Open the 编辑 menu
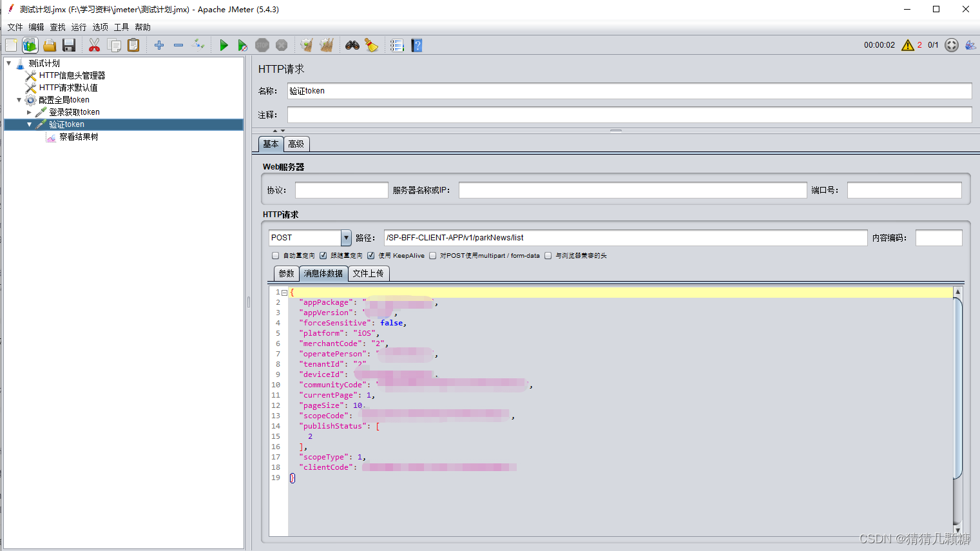This screenshot has height=551, width=980. point(36,27)
